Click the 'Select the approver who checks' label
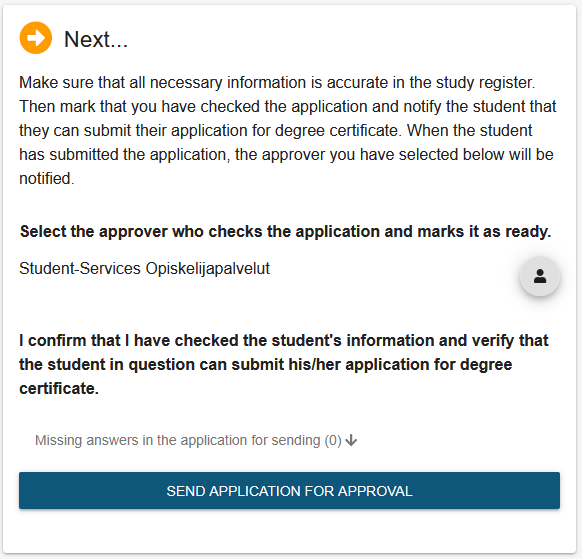Viewport: 582px width, 559px height. [285, 231]
